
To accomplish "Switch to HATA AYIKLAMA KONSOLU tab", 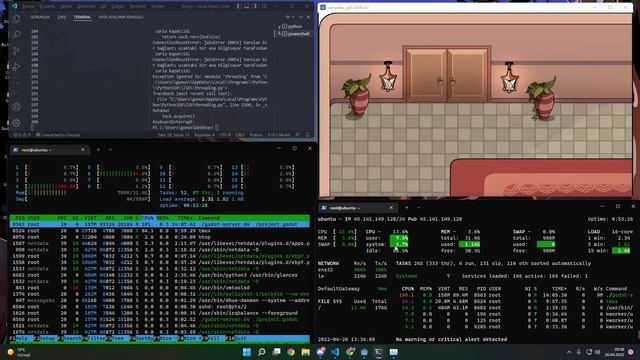I will pyautogui.click(x=121, y=17).
